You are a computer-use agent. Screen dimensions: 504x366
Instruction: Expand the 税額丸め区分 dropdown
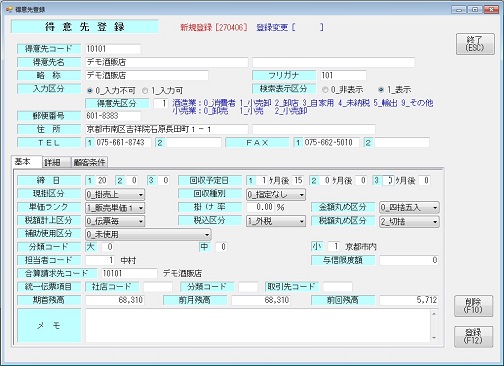[x=409, y=222]
